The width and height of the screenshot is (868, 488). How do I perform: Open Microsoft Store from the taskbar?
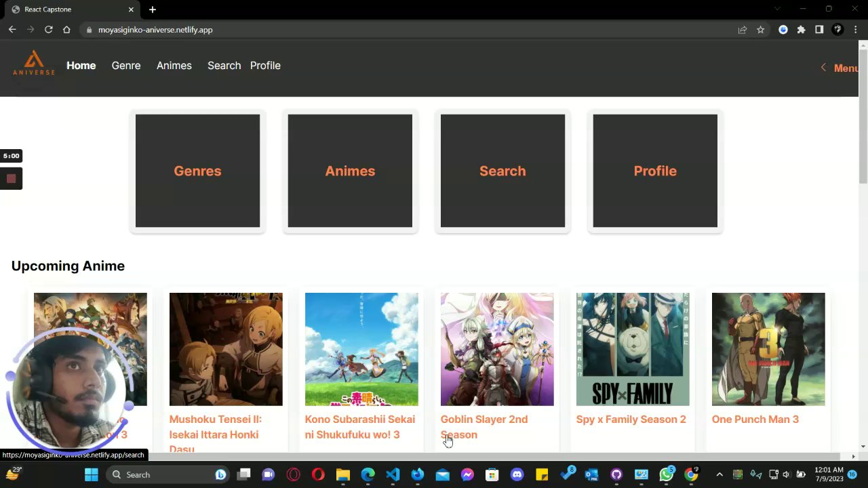[x=492, y=474]
